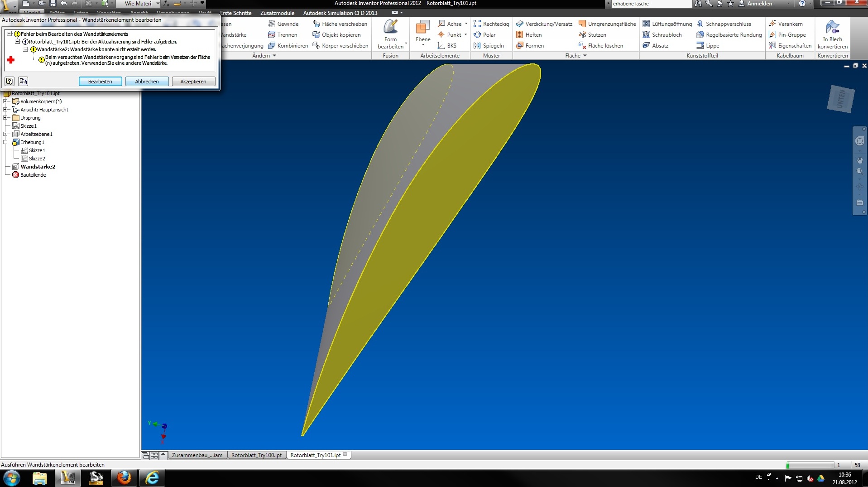The image size is (868, 487).
Task: Expand the Arbeitsebene1 node
Action: pos(5,134)
